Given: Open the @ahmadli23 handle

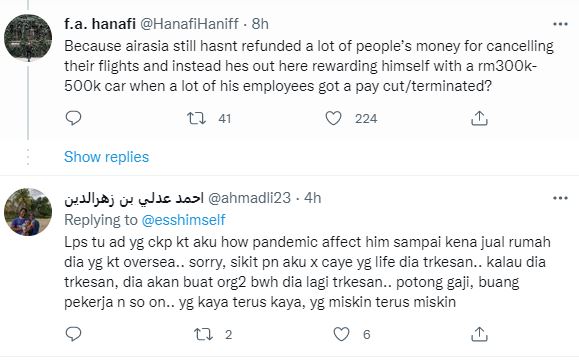Looking at the screenshot, I should 249,198.
